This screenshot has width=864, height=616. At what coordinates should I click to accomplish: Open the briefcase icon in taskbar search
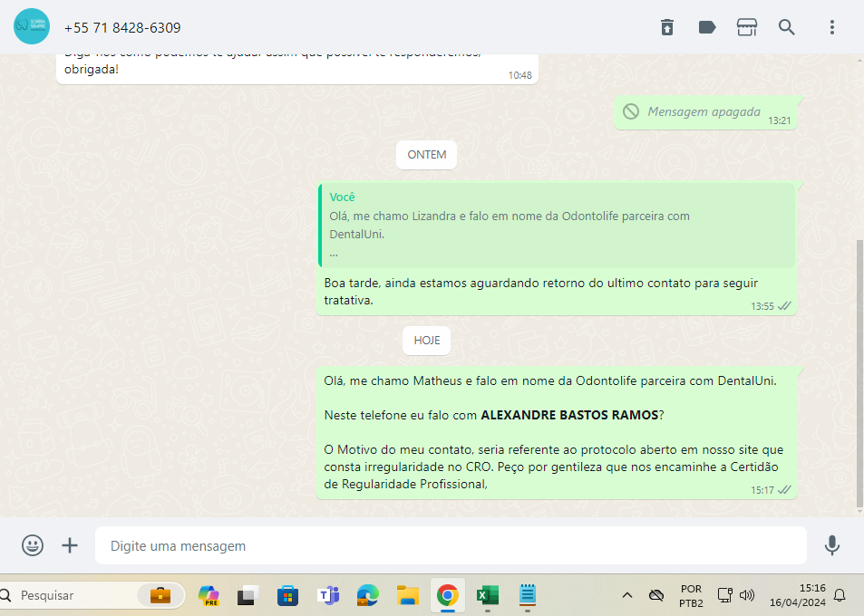[x=160, y=595]
